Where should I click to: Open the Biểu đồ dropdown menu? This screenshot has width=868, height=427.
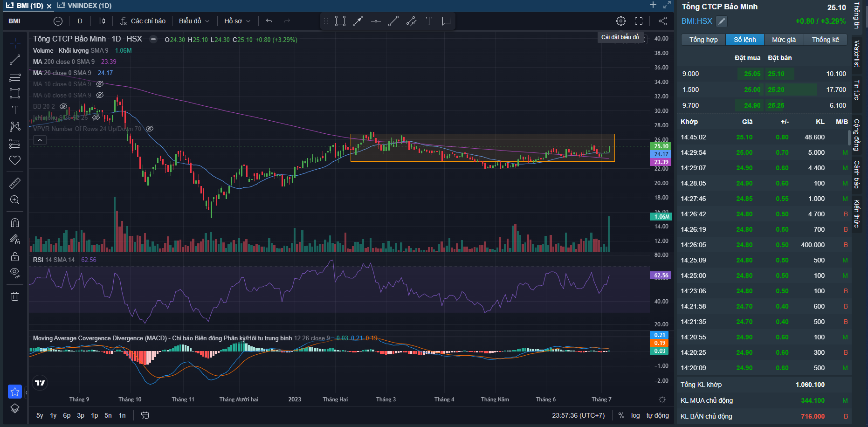194,21
